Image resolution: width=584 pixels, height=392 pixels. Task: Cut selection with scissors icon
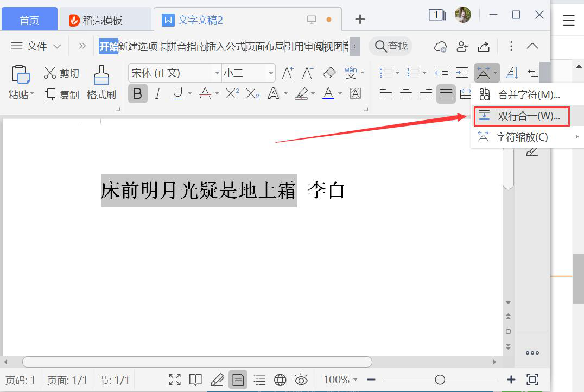tap(49, 73)
